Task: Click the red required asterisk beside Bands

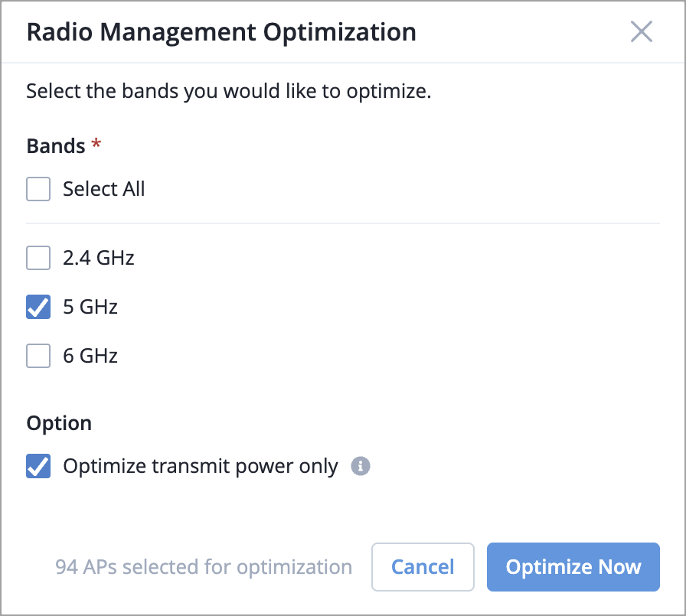Action: [x=96, y=145]
